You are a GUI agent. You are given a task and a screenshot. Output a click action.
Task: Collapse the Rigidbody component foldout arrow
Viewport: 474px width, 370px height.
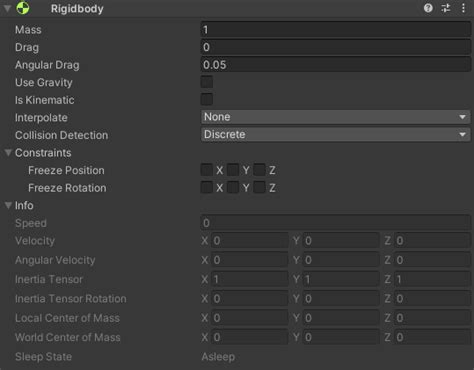7,8
